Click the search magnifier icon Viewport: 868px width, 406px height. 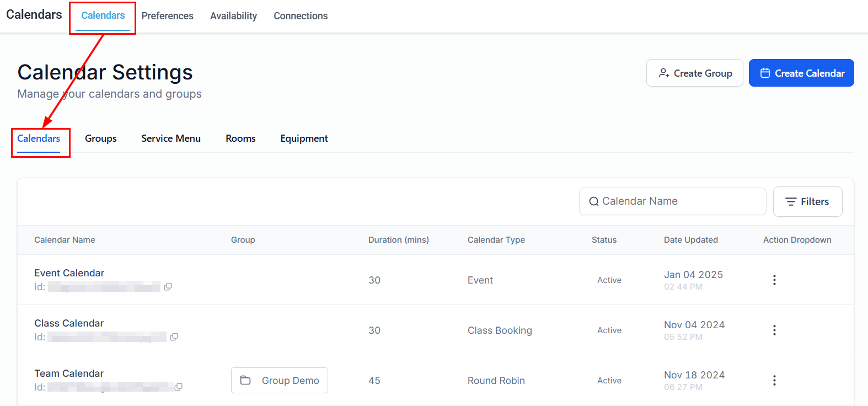[594, 202]
